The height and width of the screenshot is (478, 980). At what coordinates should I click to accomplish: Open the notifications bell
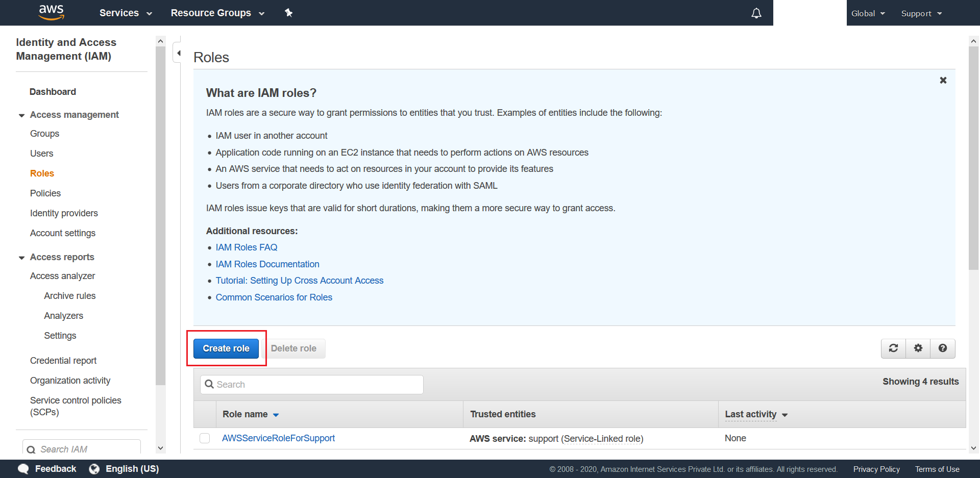756,13
